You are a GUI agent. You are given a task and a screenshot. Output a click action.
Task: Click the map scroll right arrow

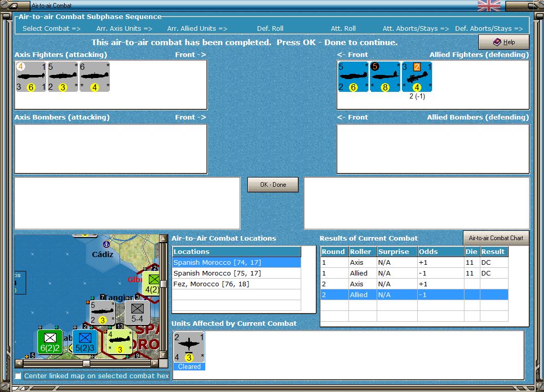(155, 363)
